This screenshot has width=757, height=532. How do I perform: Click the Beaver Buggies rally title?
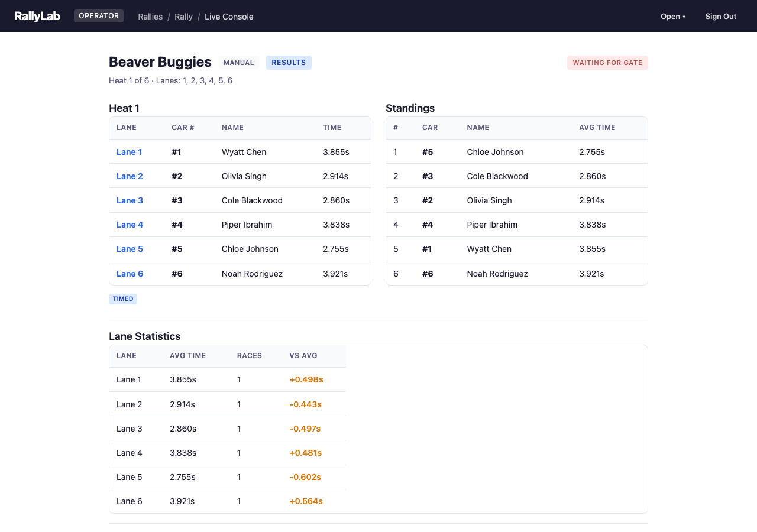[160, 61]
